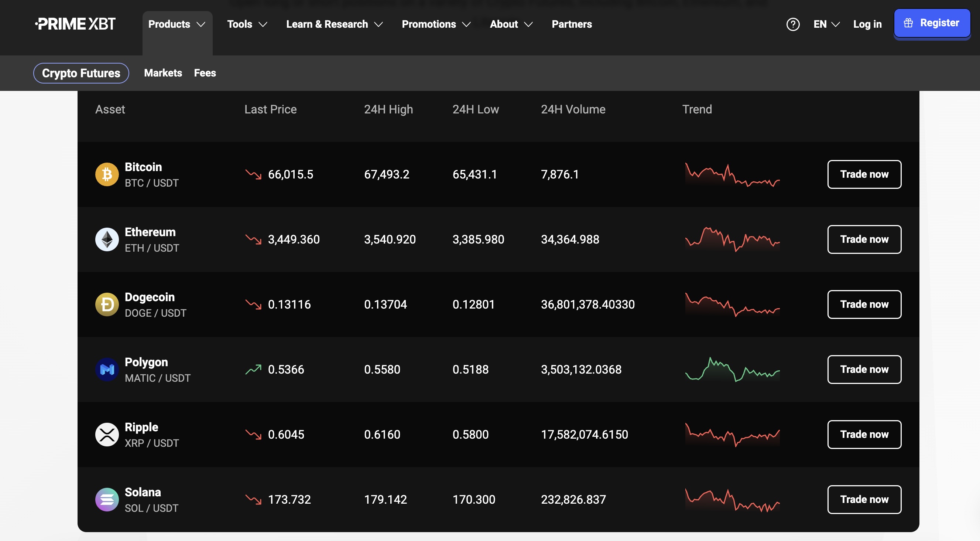Click Solana last price 173.732
Screen dimensions: 980x541
(x=289, y=500)
